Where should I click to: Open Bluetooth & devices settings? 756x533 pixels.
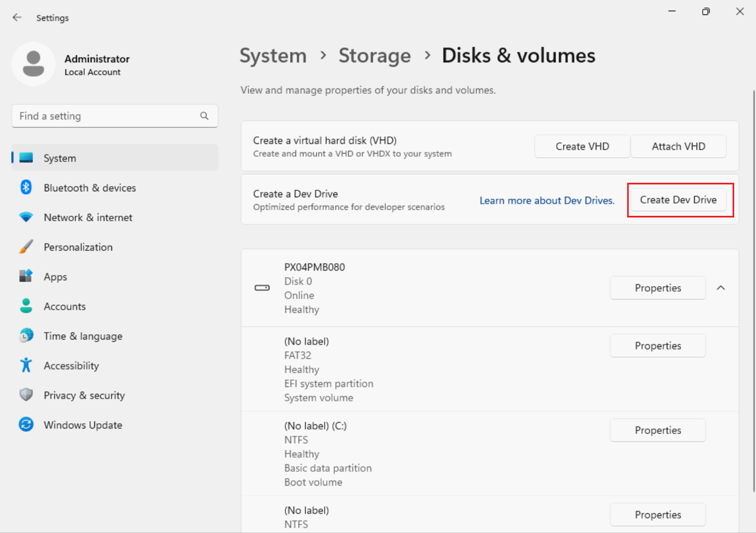click(x=89, y=188)
